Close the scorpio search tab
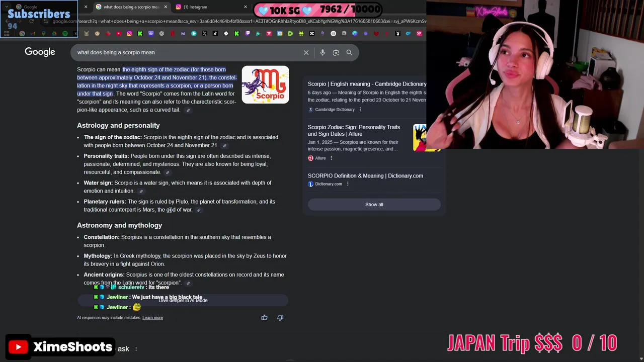 166,7
